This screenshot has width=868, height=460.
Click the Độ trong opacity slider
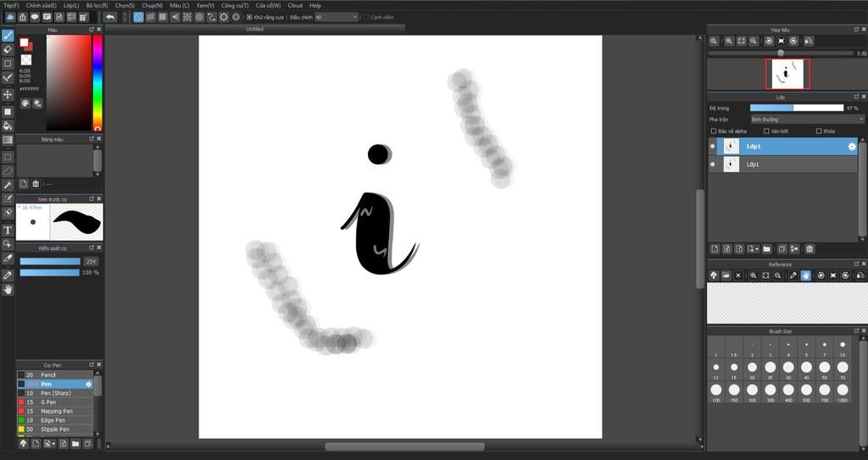pyautogui.click(x=797, y=108)
